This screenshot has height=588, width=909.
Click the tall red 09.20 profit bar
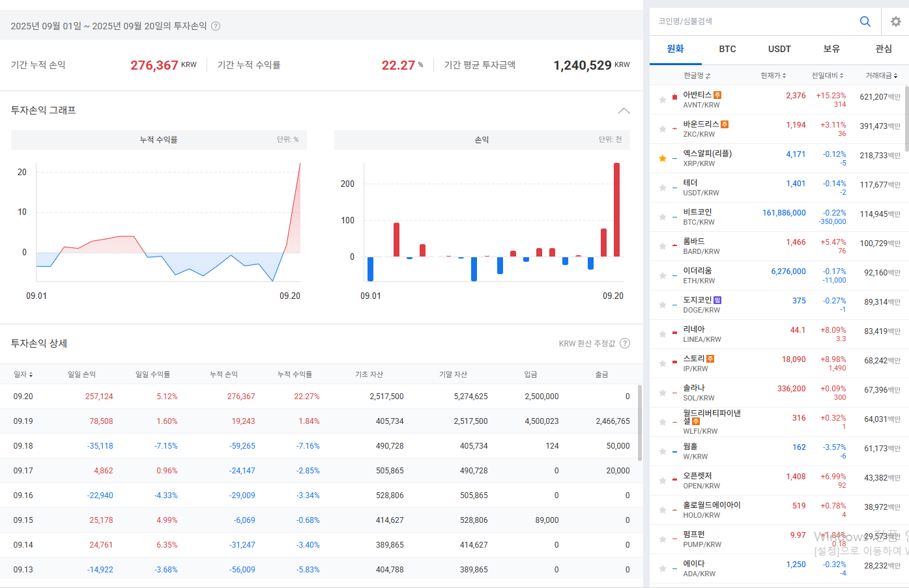616,210
